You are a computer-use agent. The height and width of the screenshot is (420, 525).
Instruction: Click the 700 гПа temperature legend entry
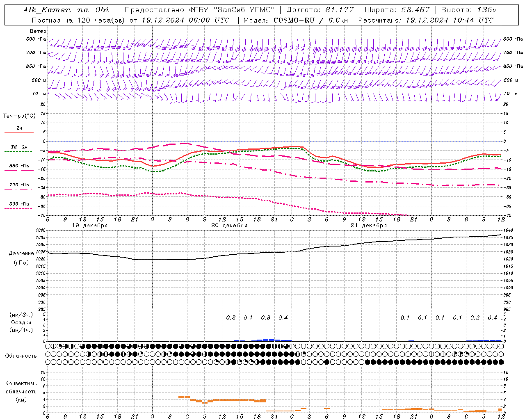tap(19, 185)
